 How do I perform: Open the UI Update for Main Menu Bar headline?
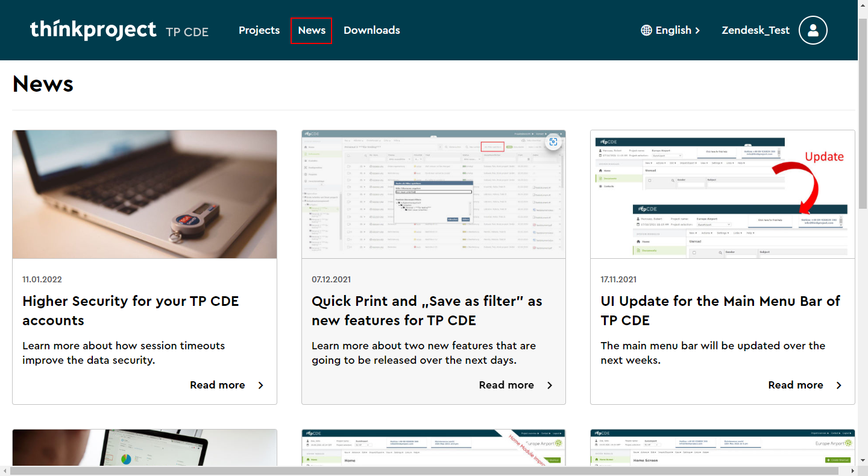(x=720, y=310)
